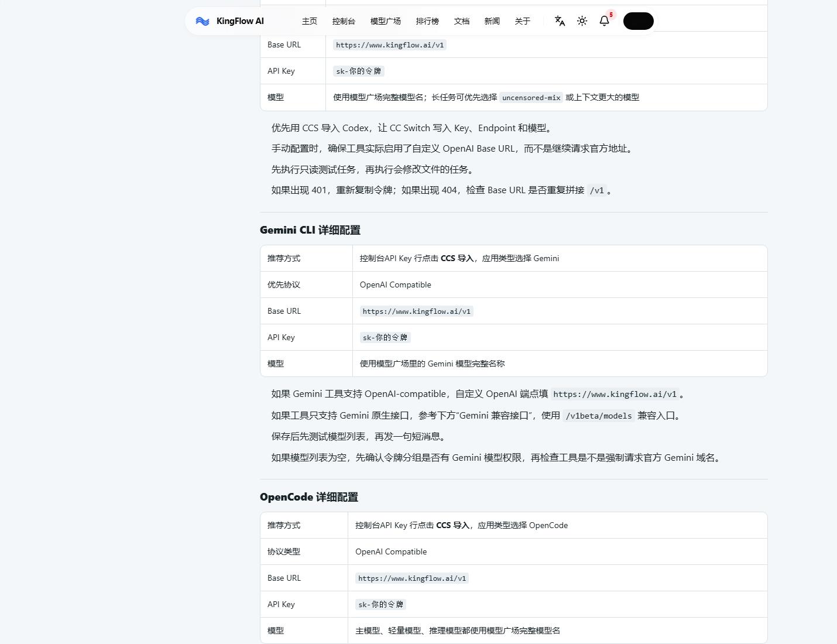Screen dimensions: 837x644
Task: Click OpenAI Compatible in 优先协议 row
Action: (396, 285)
